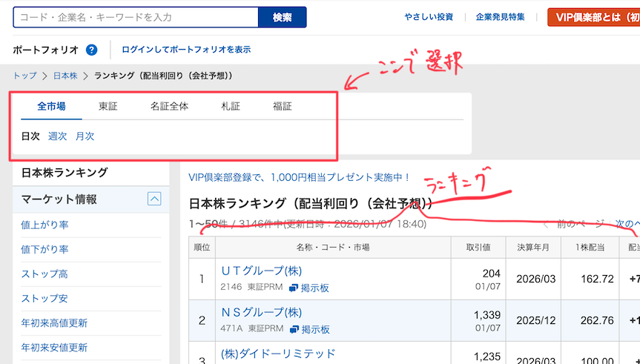The image size is (640, 364).
Task: Click the 決算年月 column header
Action: (x=533, y=248)
